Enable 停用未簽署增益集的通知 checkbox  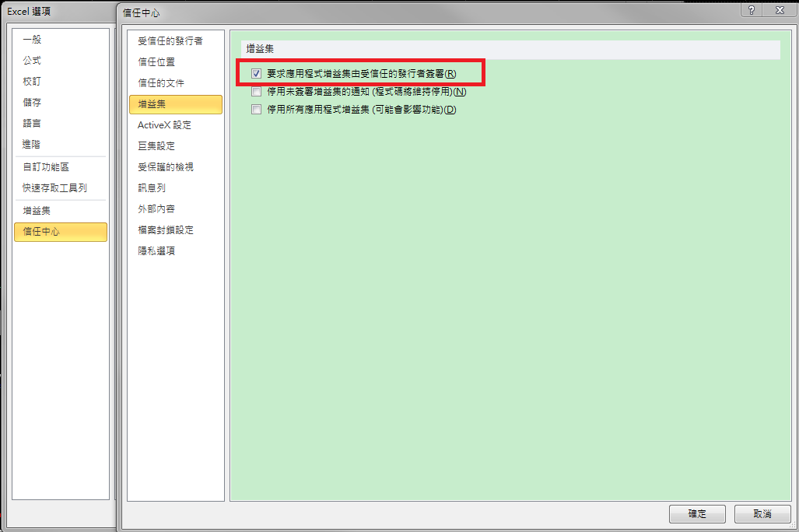(256, 92)
